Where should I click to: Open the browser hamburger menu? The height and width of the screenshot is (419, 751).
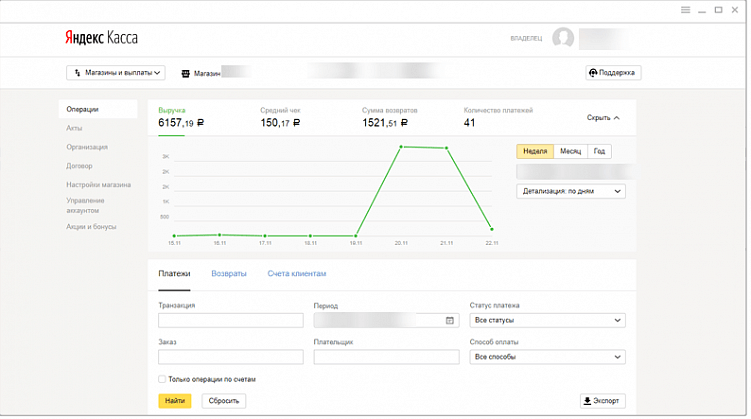click(685, 9)
